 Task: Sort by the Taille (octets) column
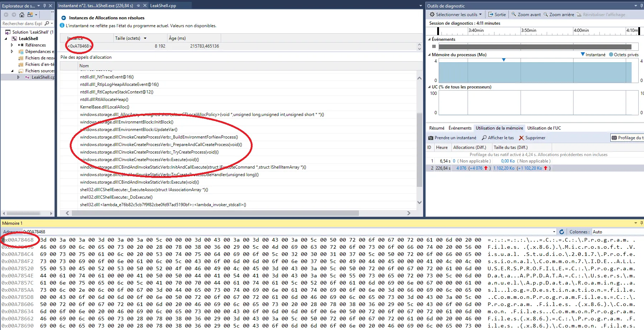140,38
